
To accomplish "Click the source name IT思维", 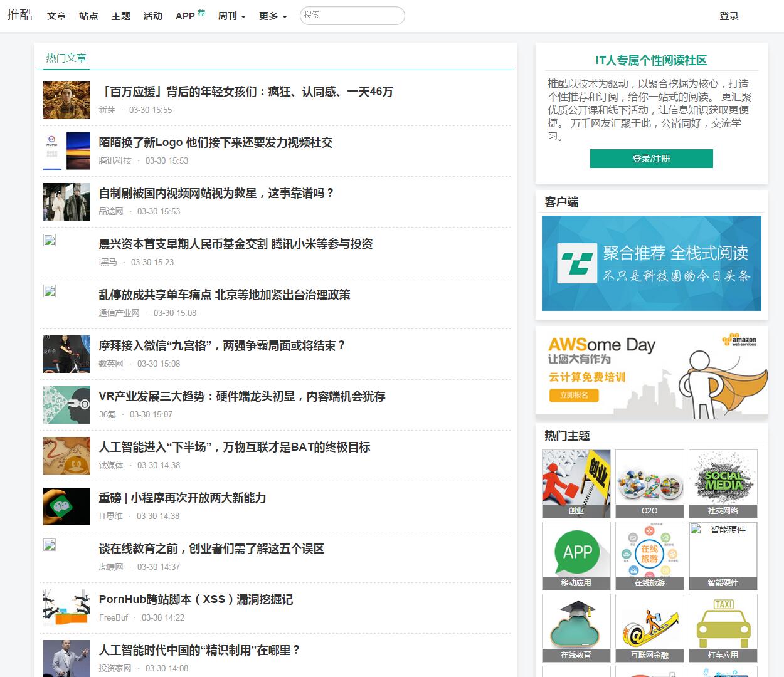I will click(111, 516).
